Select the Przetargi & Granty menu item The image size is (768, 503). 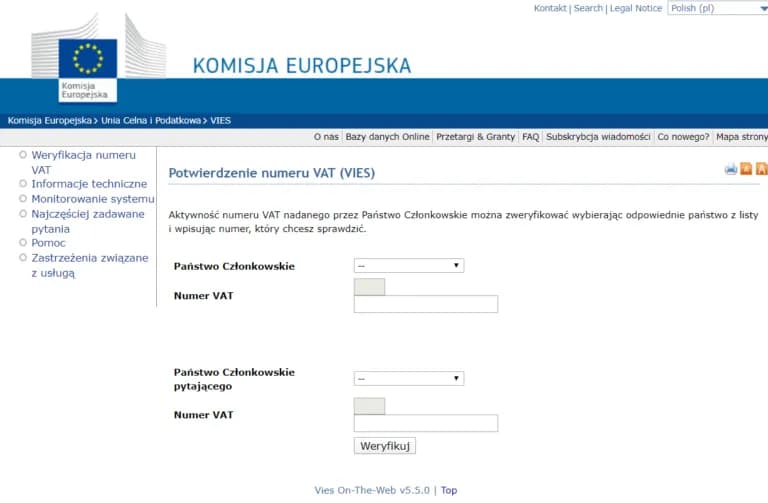[475, 137]
